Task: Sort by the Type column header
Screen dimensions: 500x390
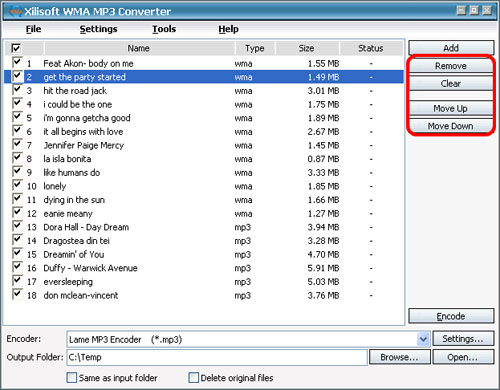Action: coord(255,48)
